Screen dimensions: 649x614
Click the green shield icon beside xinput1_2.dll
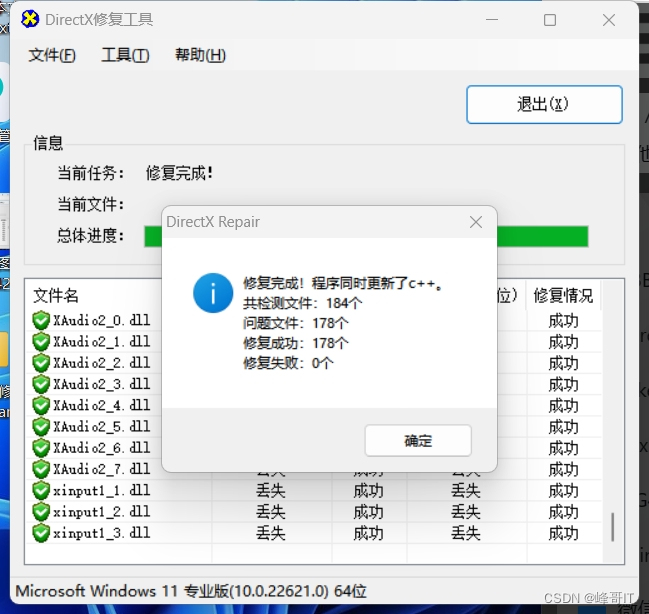click(x=41, y=512)
